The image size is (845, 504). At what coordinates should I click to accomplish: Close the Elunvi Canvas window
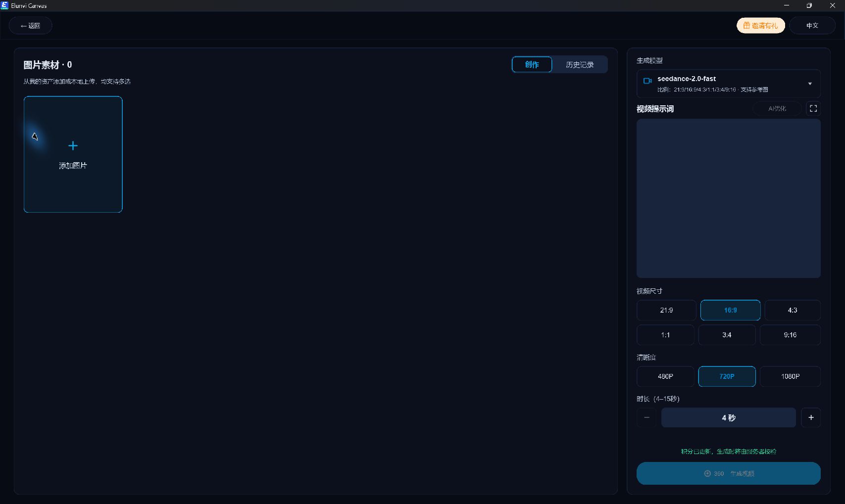[832, 5]
